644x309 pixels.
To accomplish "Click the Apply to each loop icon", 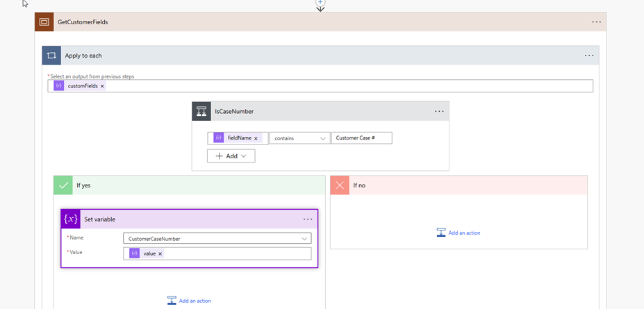I will (51, 56).
